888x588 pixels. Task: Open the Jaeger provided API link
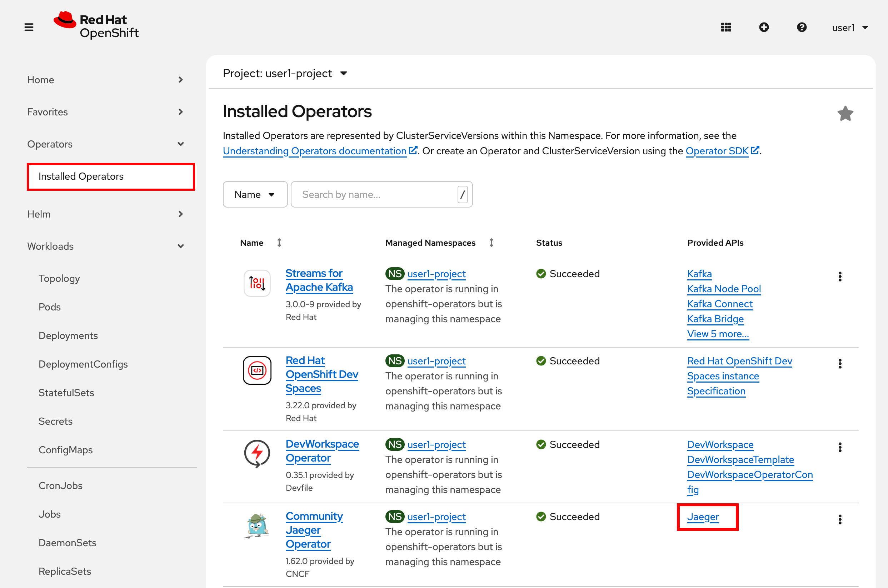click(x=703, y=517)
